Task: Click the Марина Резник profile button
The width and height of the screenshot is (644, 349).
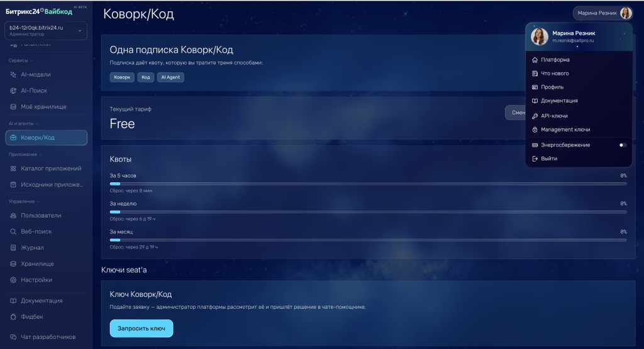Action: point(602,13)
